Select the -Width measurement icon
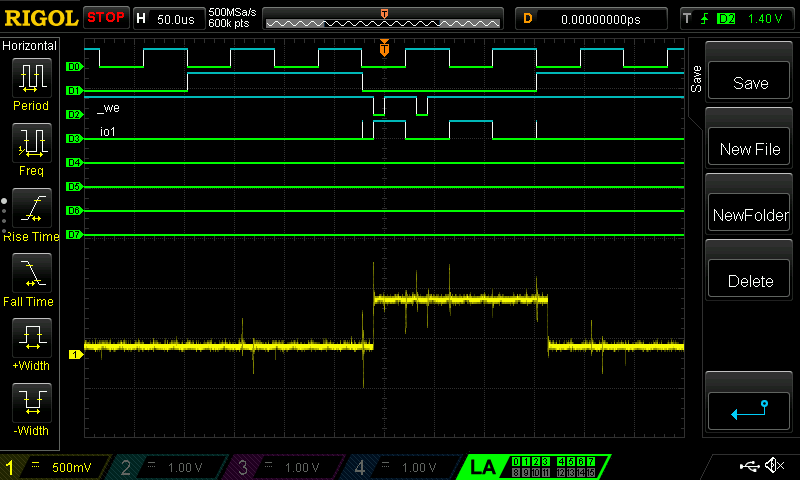 click(31, 403)
